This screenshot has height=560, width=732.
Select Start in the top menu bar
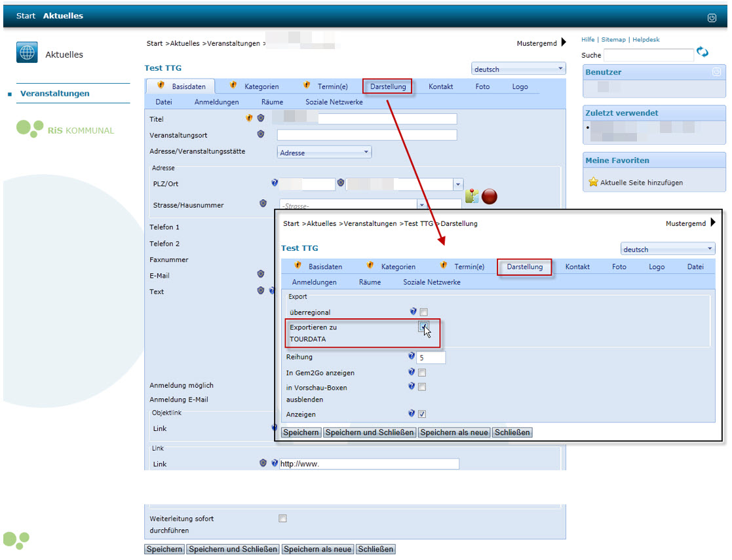tap(26, 16)
